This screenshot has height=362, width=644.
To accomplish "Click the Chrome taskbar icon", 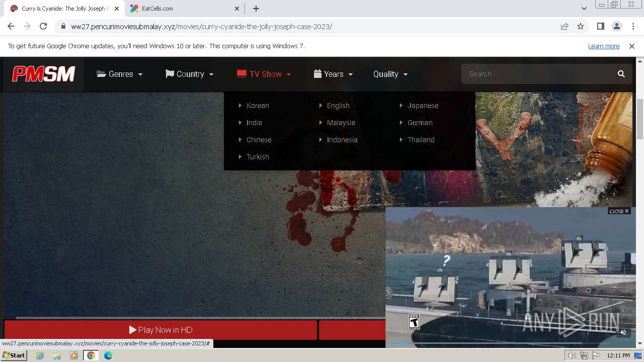I will [91, 355].
